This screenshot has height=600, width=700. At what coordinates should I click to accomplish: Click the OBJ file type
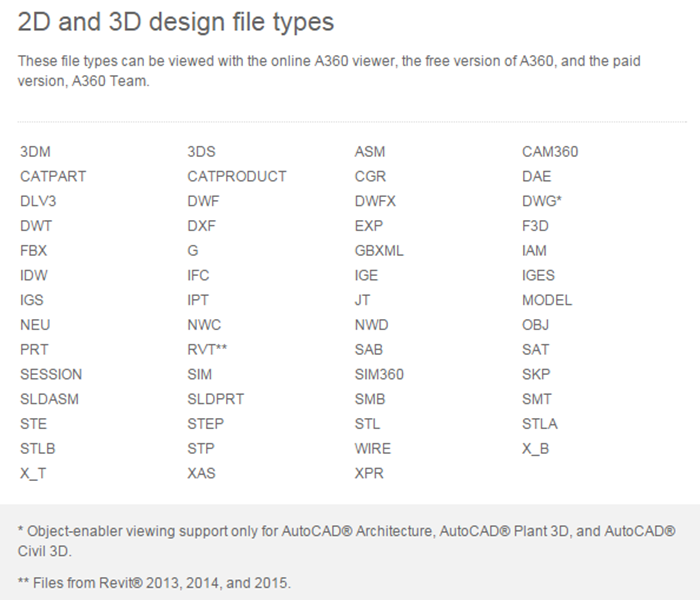coord(535,325)
